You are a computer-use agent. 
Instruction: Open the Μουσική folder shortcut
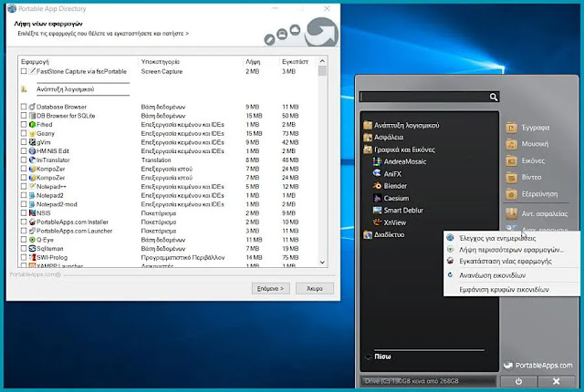pos(527,144)
